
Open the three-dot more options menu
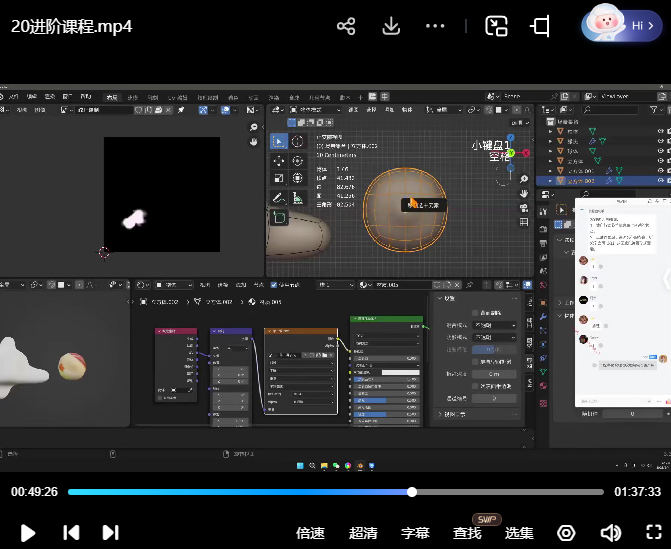point(435,26)
